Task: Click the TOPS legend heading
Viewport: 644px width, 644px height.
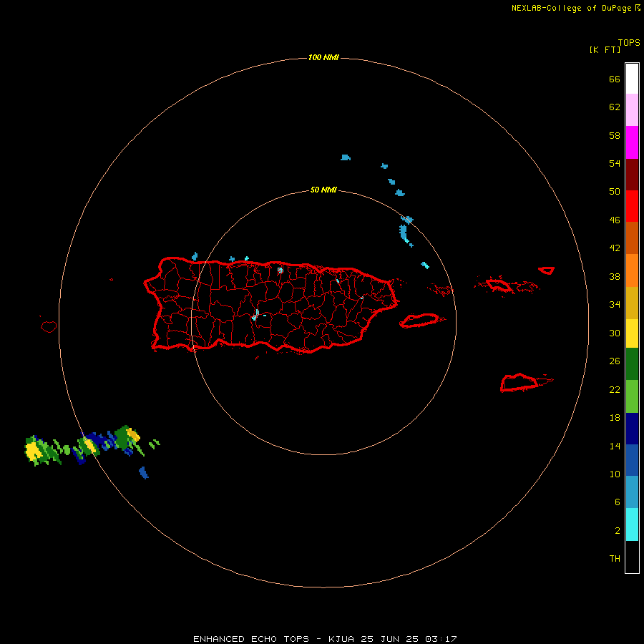Action: tap(629, 43)
